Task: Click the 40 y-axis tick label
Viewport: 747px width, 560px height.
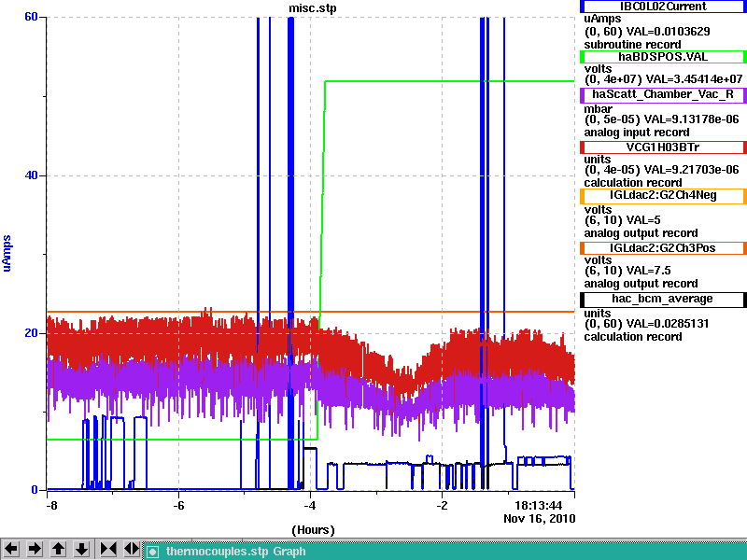Action: pos(31,175)
